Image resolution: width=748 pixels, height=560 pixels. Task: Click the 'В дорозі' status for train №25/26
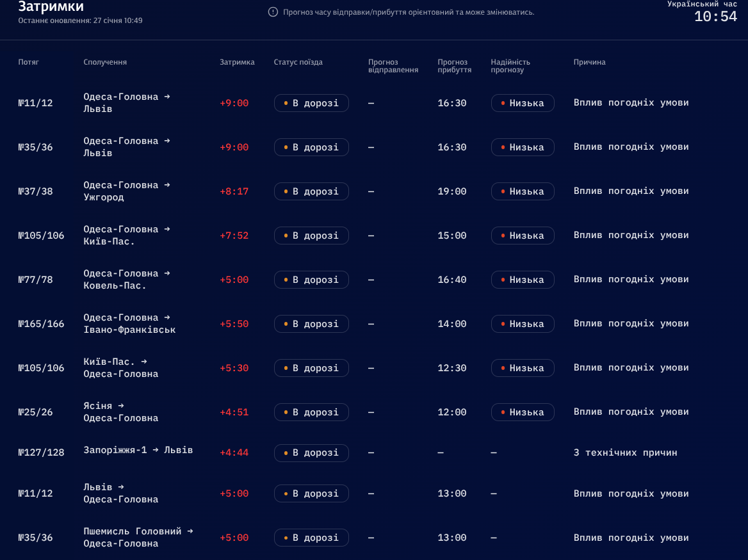point(311,412)
